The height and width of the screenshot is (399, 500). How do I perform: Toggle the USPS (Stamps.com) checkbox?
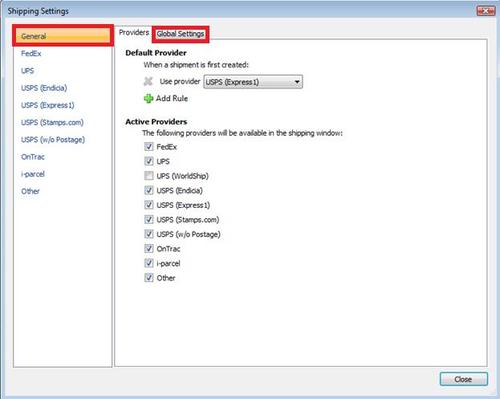[149, 219]
